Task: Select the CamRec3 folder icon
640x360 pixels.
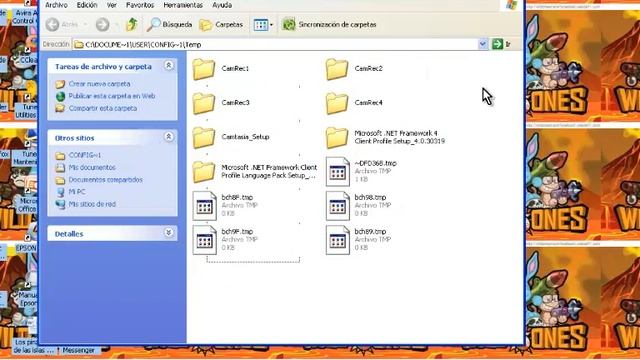Action: tap(204, 103)
